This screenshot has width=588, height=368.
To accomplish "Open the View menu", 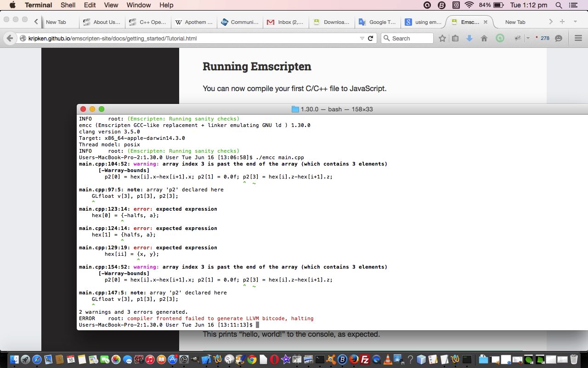I will [111, 5].
